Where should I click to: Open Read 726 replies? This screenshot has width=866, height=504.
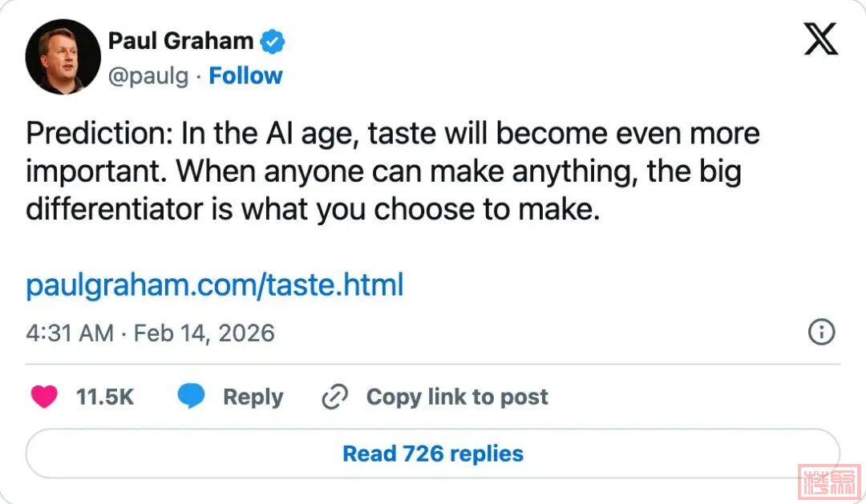click(432, 454)
